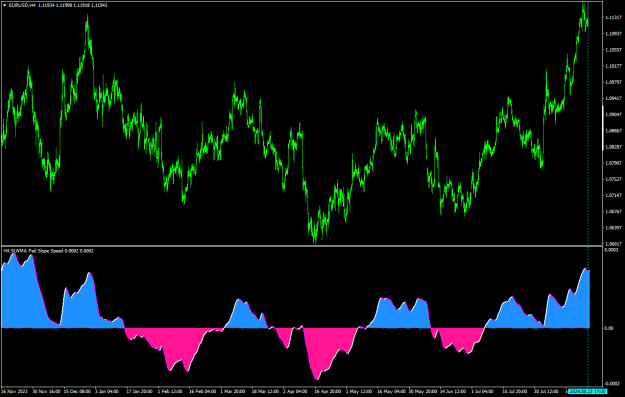
Task: Click the 1.07147 price scale label
Action: (613, 195)
